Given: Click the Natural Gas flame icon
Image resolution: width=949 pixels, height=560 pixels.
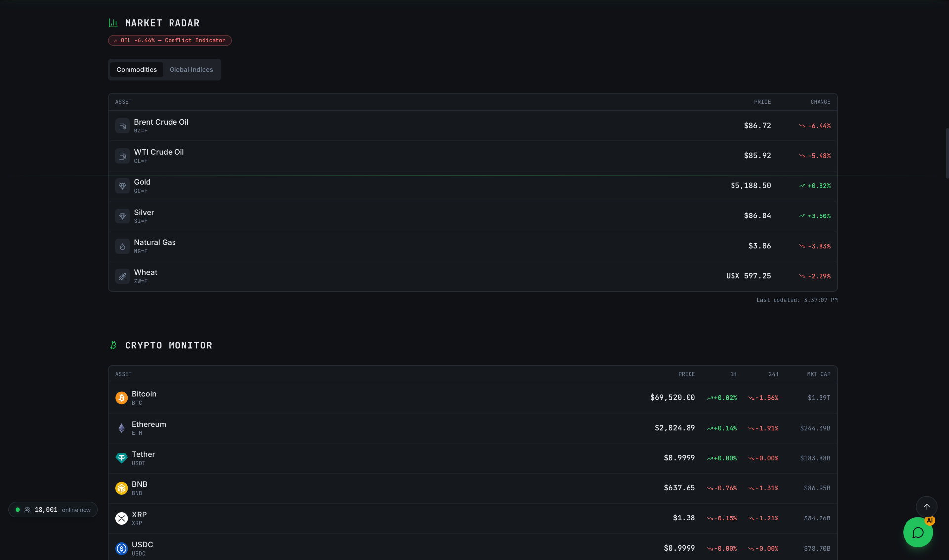Looking at the screenshot, I should 122,247.
